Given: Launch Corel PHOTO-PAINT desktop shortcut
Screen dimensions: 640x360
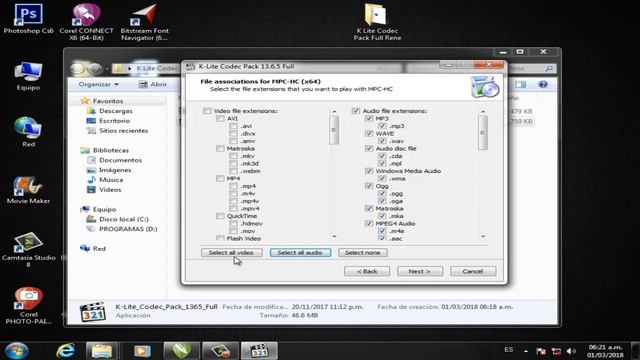Looking at the screenshot, I should (x=28, y=306).
